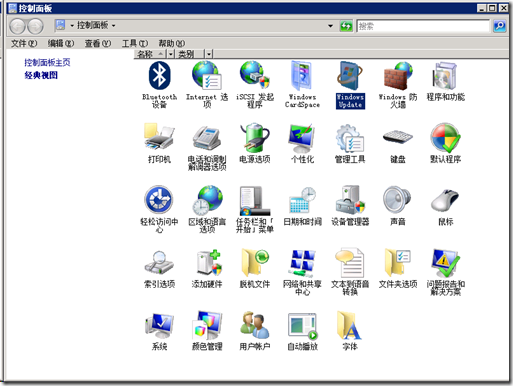Open the 字体 icon
513x386 pixels.
(350, 331)
